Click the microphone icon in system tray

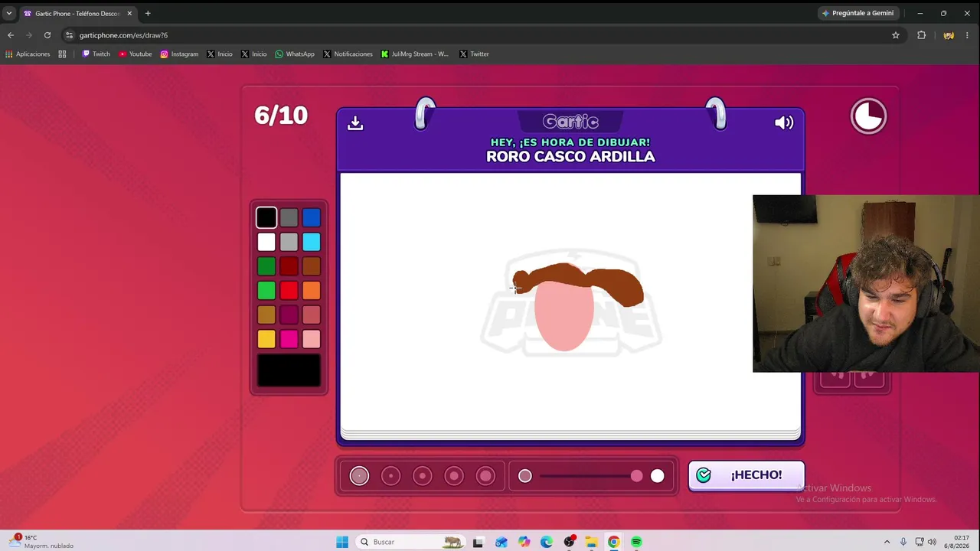click(x=903, y=542)
